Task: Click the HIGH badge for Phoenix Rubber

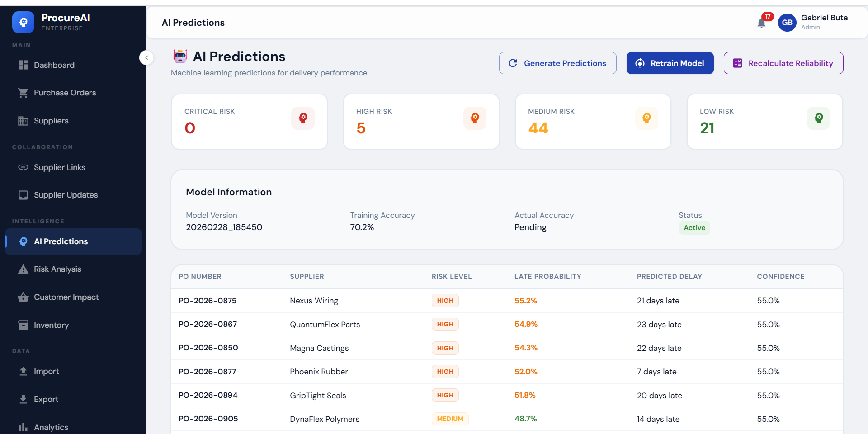Action: (445, 372)
